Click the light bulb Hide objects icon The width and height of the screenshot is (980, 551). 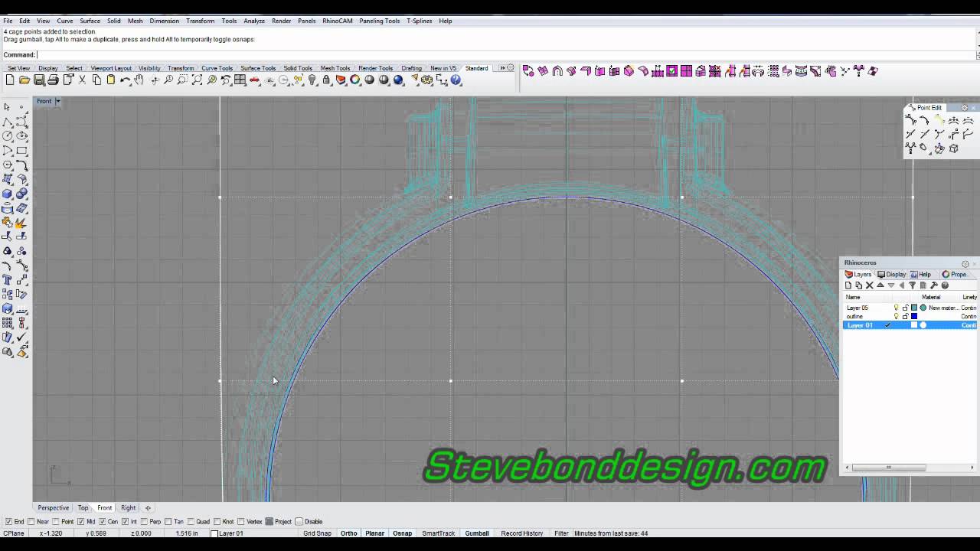click(x=312, y=80)
